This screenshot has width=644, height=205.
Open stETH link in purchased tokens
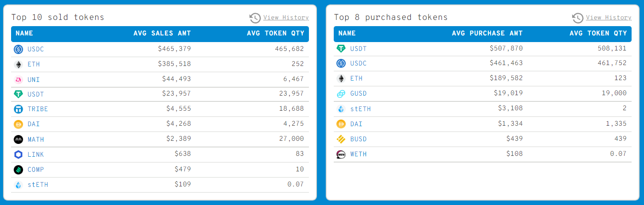coord(360,109)
